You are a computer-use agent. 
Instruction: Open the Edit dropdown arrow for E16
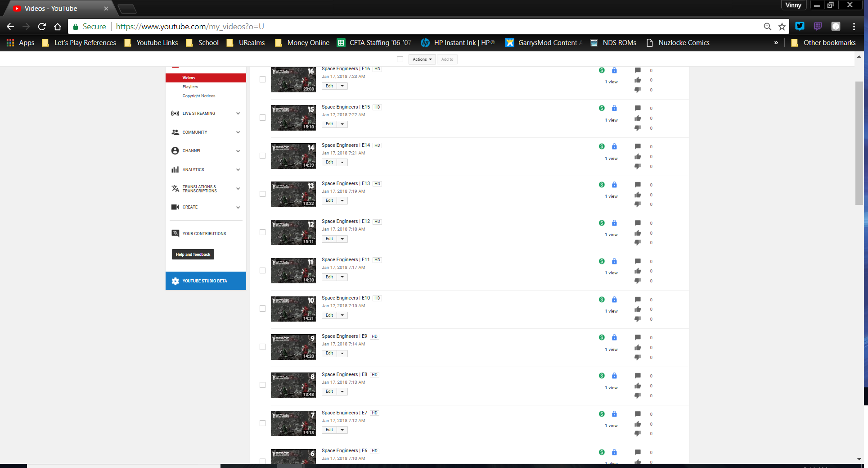coord(342,86)
